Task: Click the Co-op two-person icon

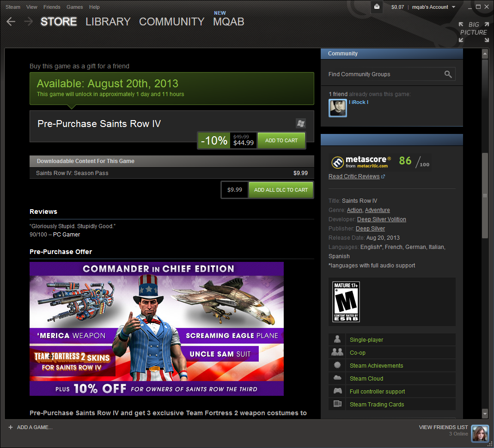Action: coord(337,352)
